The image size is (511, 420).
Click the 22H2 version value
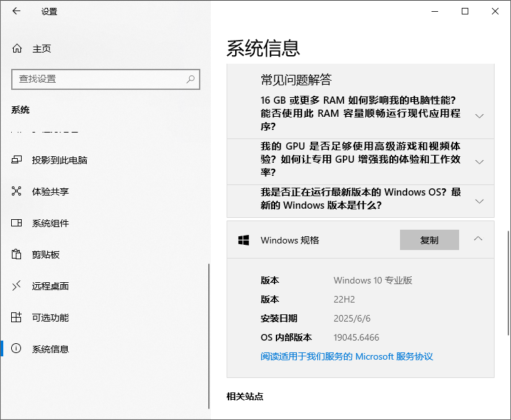coord(344,299)
